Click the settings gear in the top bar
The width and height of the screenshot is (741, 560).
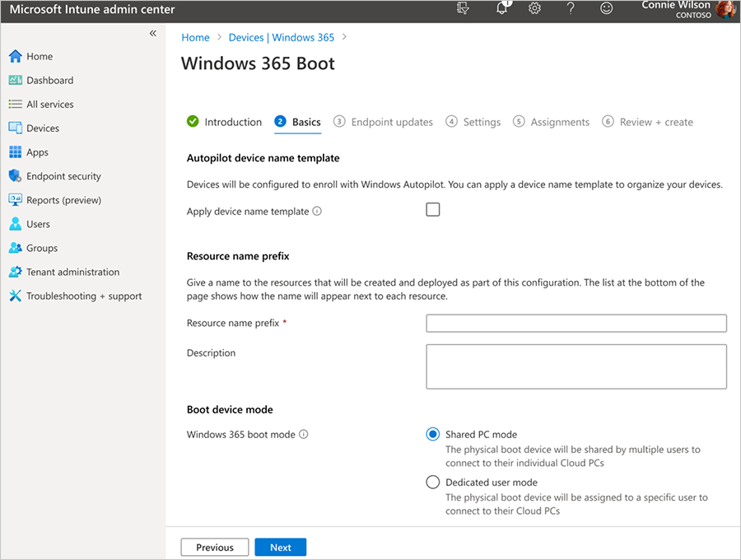click(534, 10)
